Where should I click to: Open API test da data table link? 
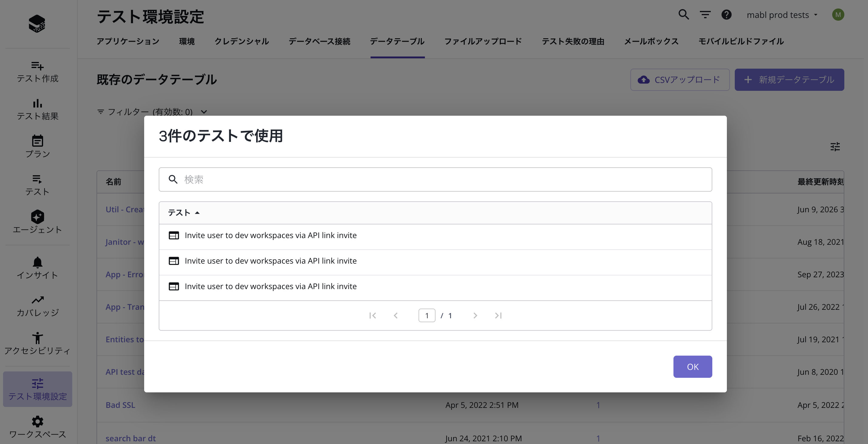pos(125,372)
